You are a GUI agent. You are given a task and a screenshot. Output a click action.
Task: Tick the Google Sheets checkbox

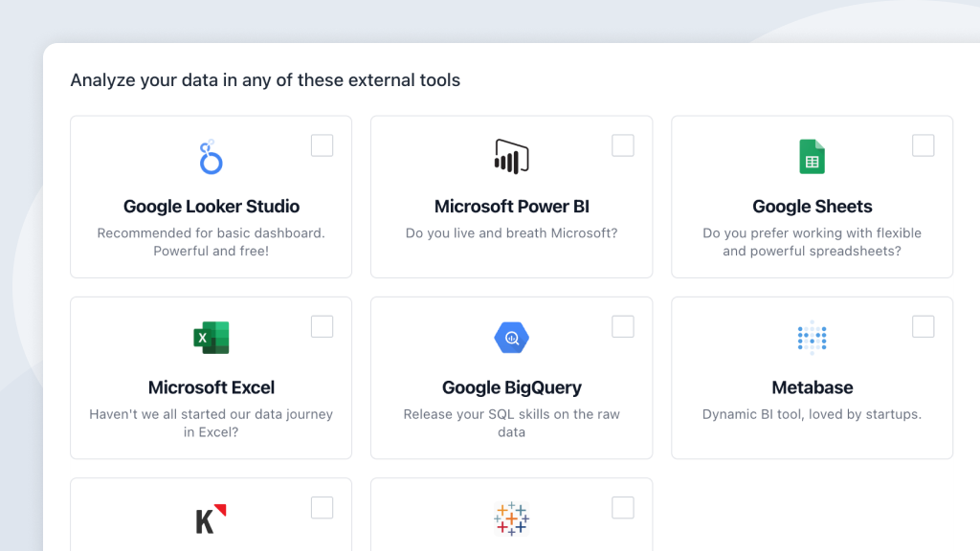[x=923, y=144]
